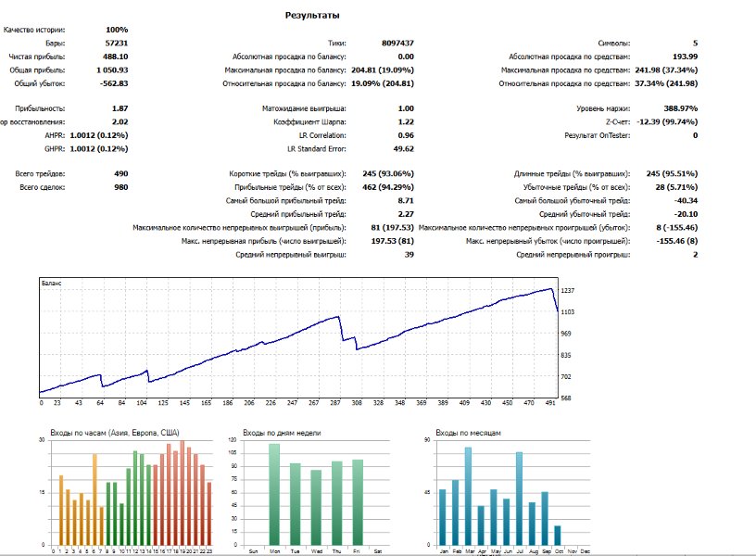Image resolution: width=756 pixels, height=556 pixels.
Task: Click the balance curve's final drop near trade 491
Action: tap(555, 300)
